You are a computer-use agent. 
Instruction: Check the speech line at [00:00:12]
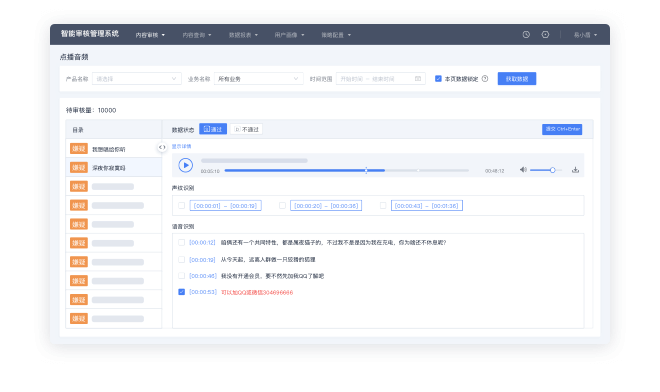(181, 243)
